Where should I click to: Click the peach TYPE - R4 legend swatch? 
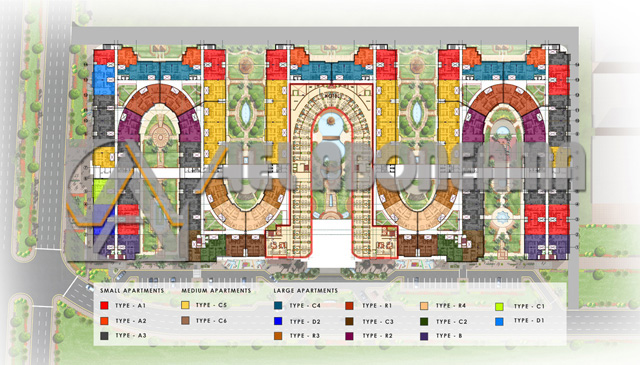[x=424, y=306]
